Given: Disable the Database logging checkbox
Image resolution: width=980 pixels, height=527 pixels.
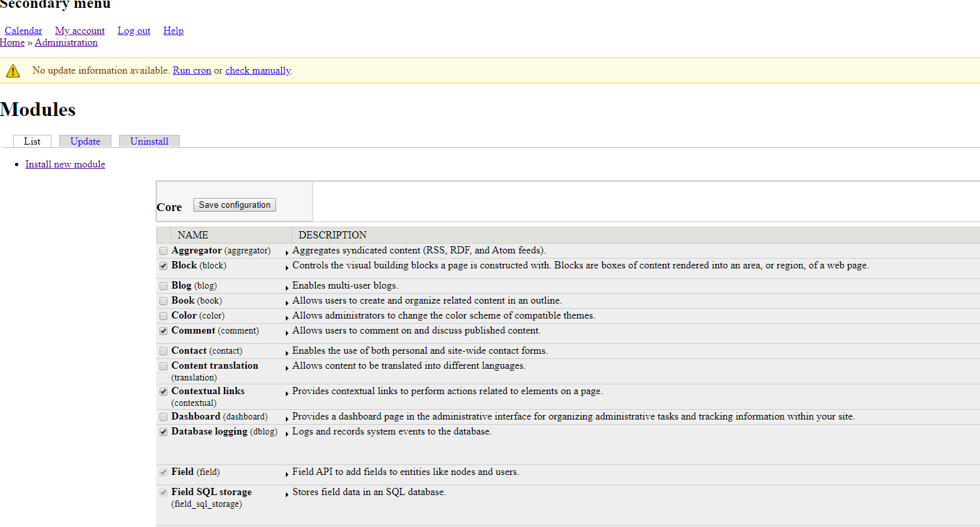Looking at the screenshot, I should (x=163, y=432).
